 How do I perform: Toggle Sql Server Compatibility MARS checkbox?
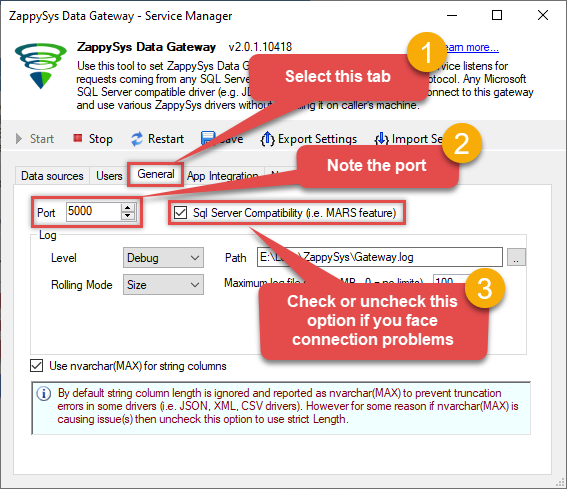tap(180, 212)
